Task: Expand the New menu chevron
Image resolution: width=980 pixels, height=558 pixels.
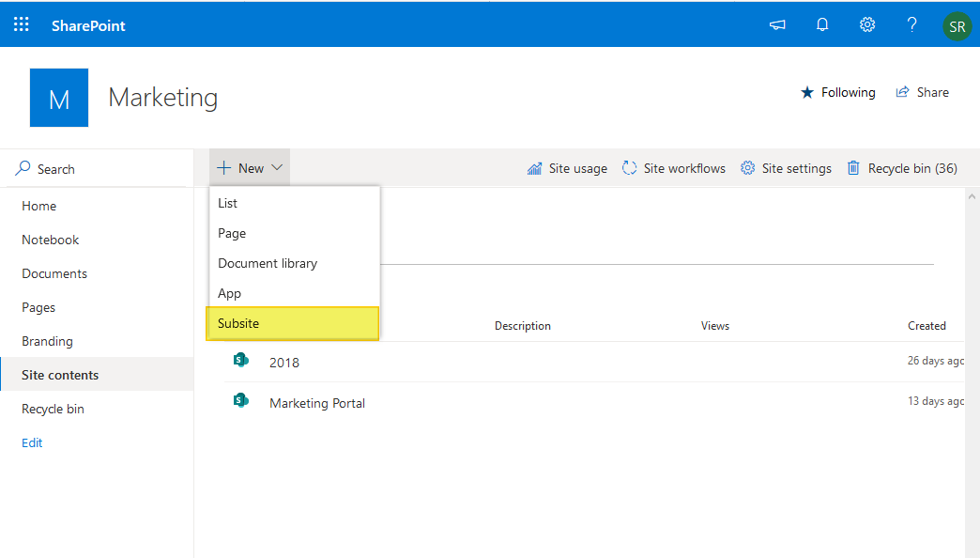Action: (275, 166)
